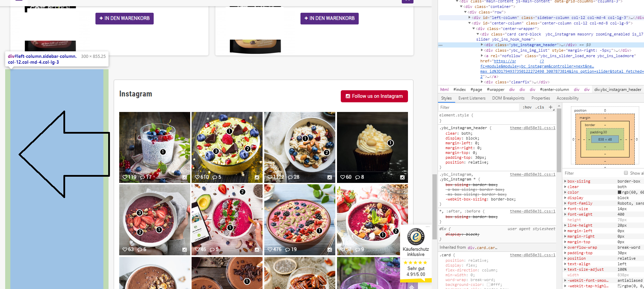Collapse the center-wrapper div node
The image size is (644, 289).
tap(473, 29)
